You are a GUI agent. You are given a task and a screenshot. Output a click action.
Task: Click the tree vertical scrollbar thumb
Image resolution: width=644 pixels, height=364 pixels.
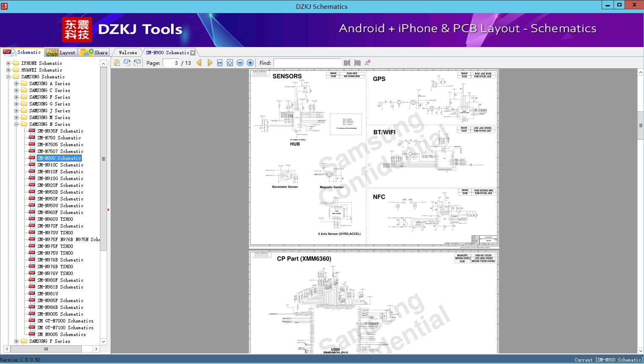tap(103, 159)
